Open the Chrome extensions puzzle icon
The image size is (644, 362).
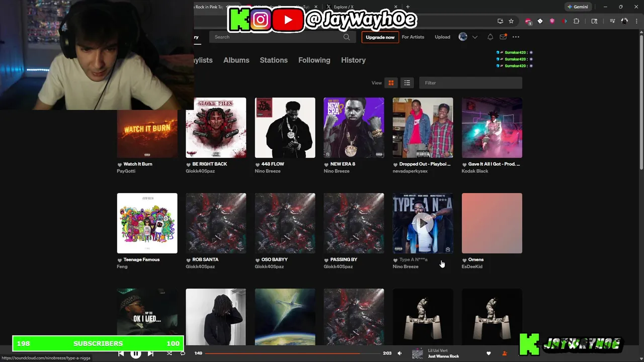[577, 21]
